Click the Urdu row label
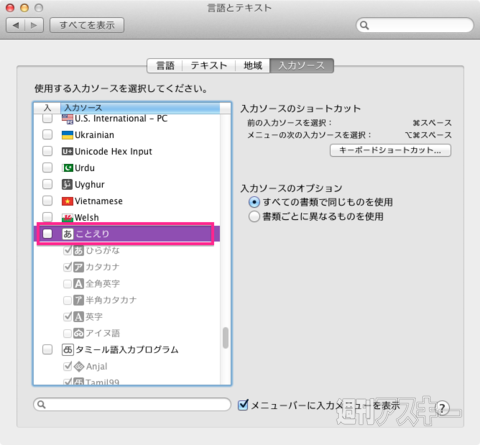 coord(85,168)
